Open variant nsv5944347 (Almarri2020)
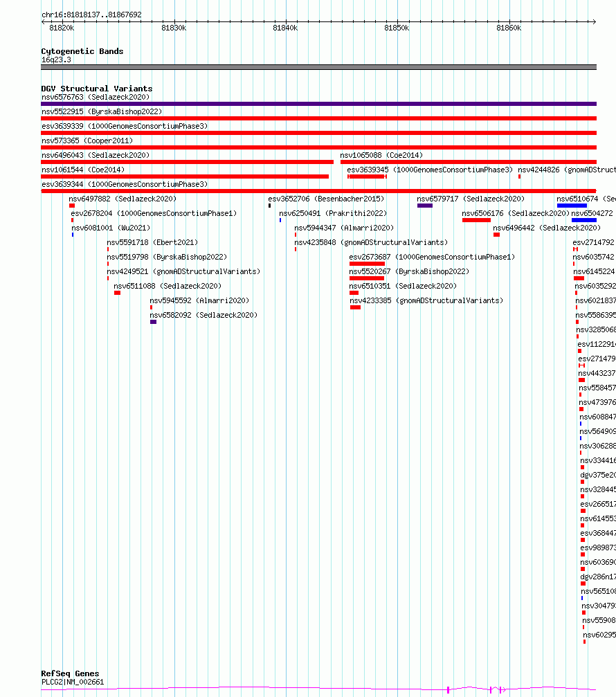616x697 pixels. coord(344,228)
